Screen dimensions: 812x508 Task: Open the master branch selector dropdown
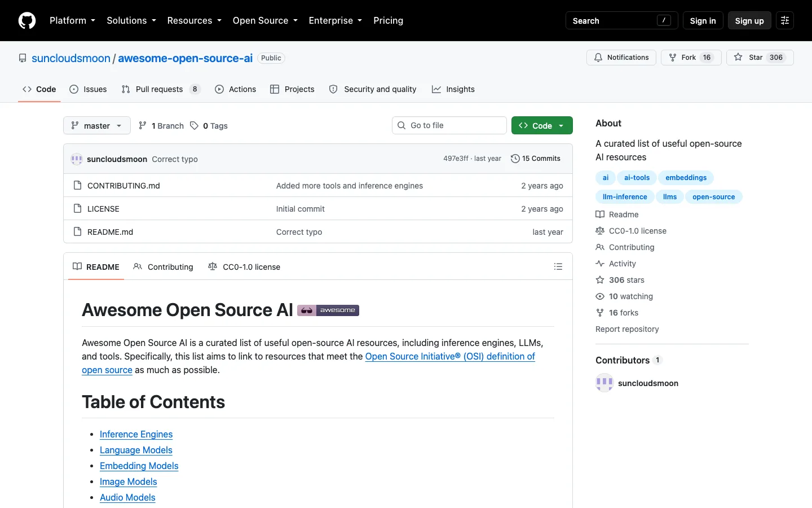97,125
